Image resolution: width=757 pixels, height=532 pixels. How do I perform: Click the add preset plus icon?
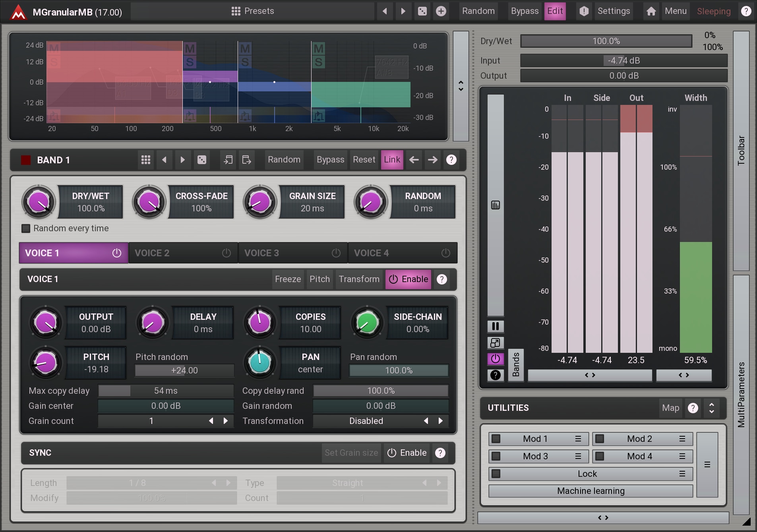[x=441, y=11]
